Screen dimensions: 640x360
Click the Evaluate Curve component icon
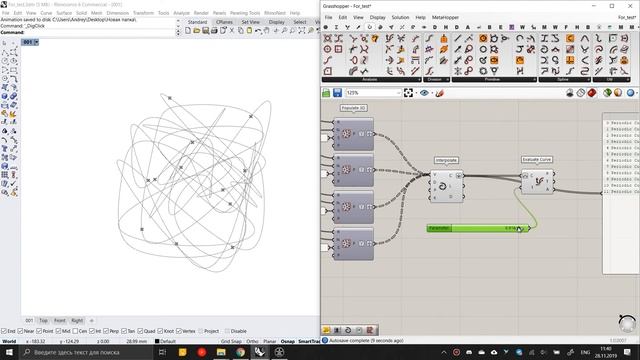[x=539, y=182]
